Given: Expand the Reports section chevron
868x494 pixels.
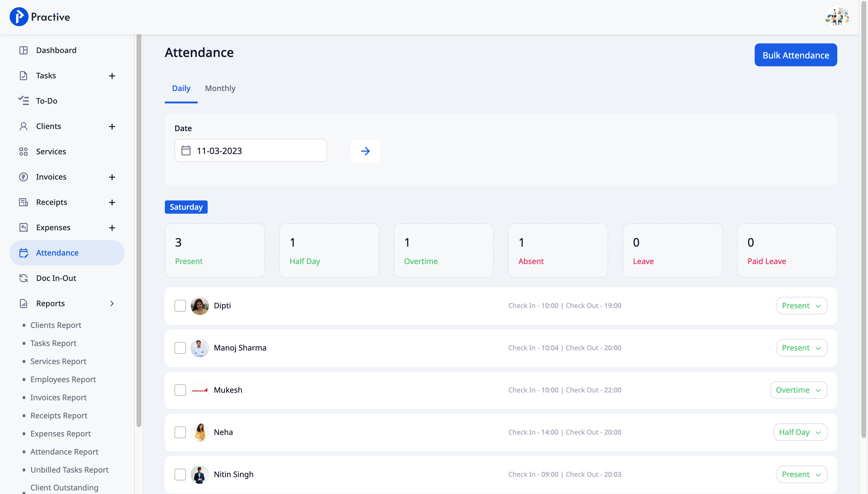Looking at the screenshot, I should coord(112,303).
